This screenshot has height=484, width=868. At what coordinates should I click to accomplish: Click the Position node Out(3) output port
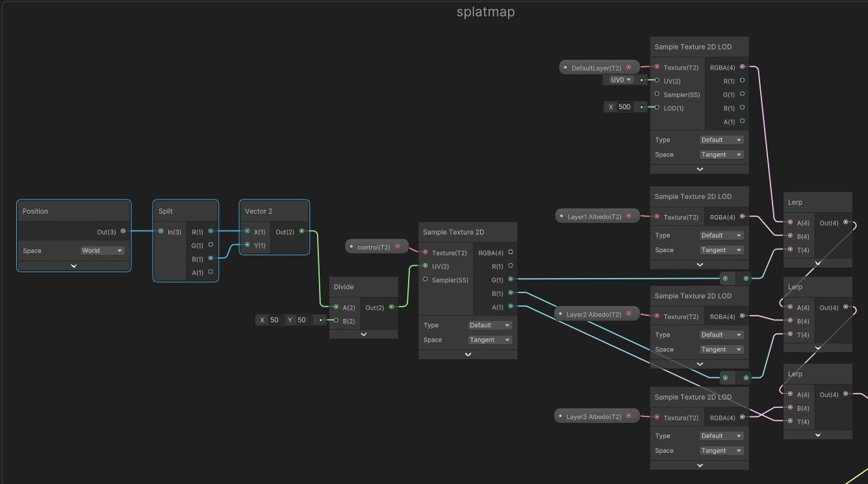(123, 231)
